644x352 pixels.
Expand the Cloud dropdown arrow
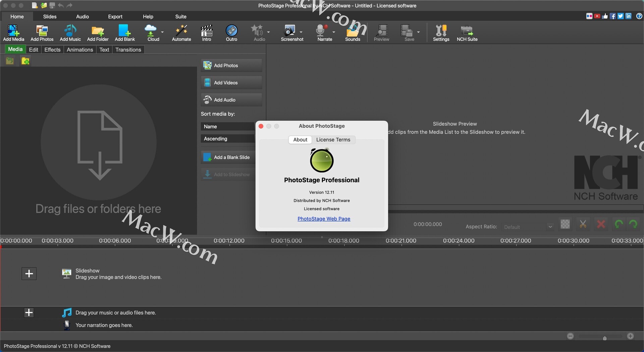(x=162, y=32)
